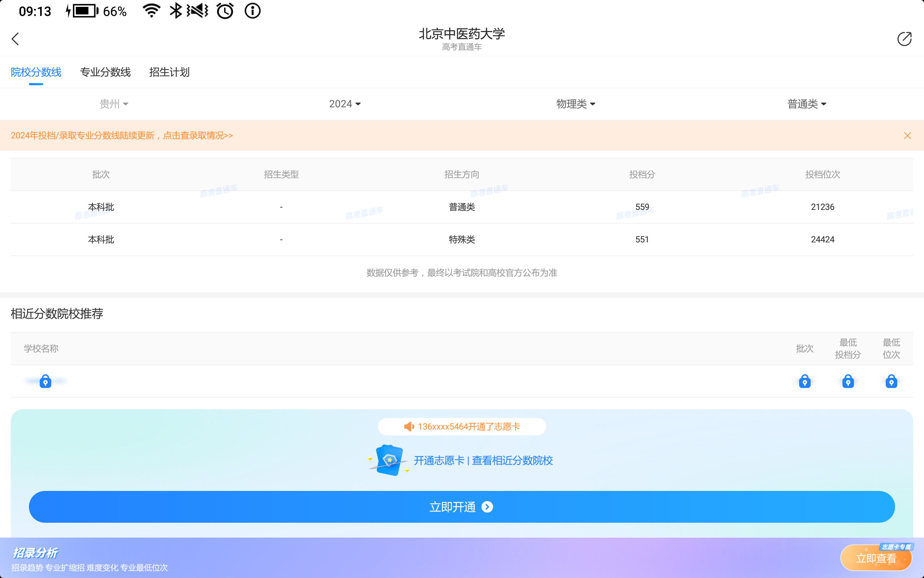Tap the 投档分 column header

coord(642,175)
